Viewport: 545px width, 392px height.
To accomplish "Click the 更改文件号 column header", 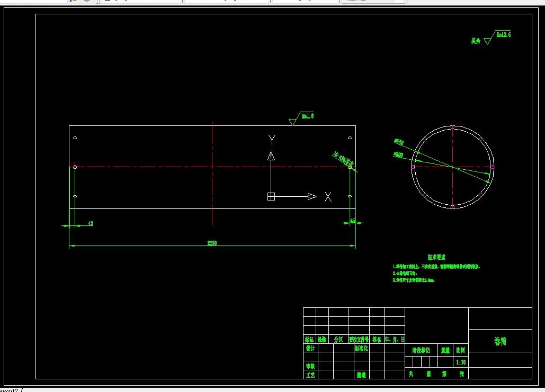I will [x=359, y=339].
